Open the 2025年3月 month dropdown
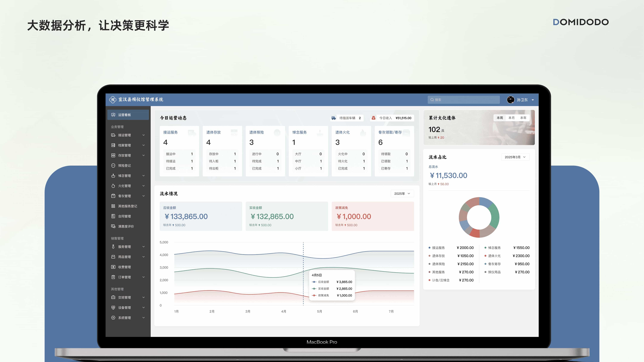644x362 pixels. pos(515,157)
